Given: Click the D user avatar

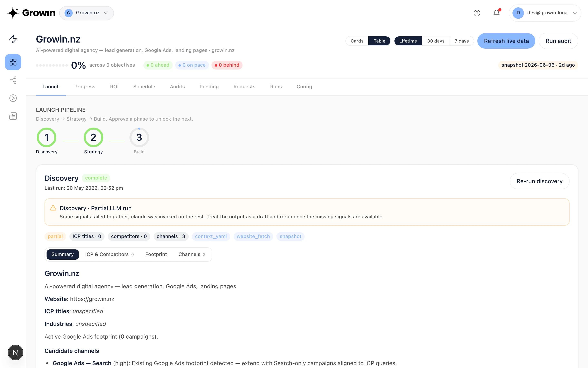Looking at the screenshot, I should 518,13.
